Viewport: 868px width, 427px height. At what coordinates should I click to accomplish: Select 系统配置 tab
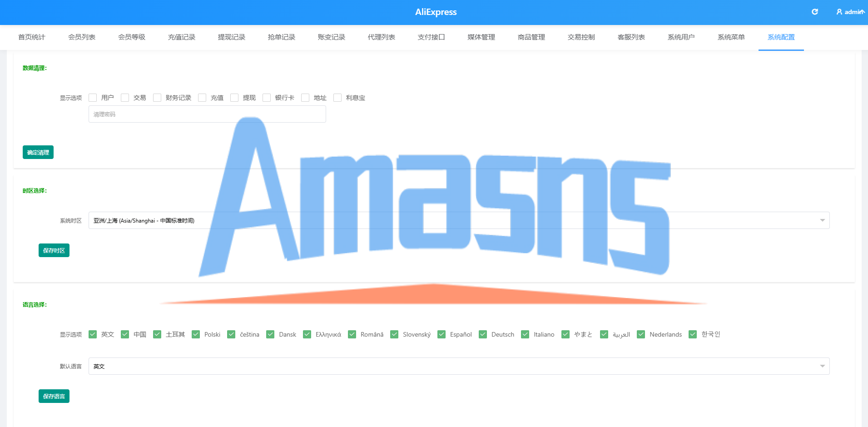pos(781,37)
